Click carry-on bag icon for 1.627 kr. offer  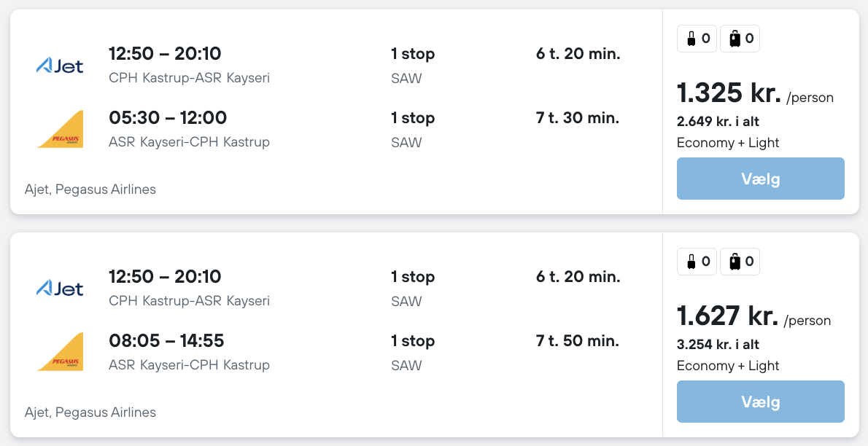click(691, 262)
